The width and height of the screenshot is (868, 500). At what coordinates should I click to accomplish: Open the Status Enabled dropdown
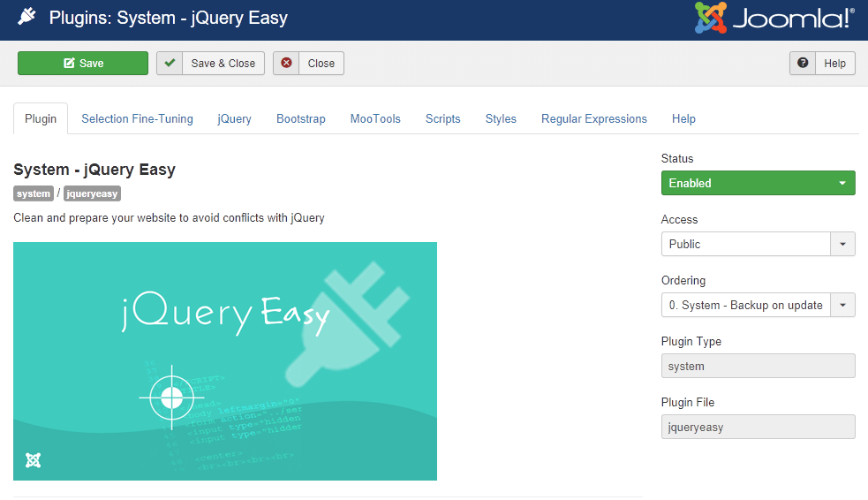[758, 183]
